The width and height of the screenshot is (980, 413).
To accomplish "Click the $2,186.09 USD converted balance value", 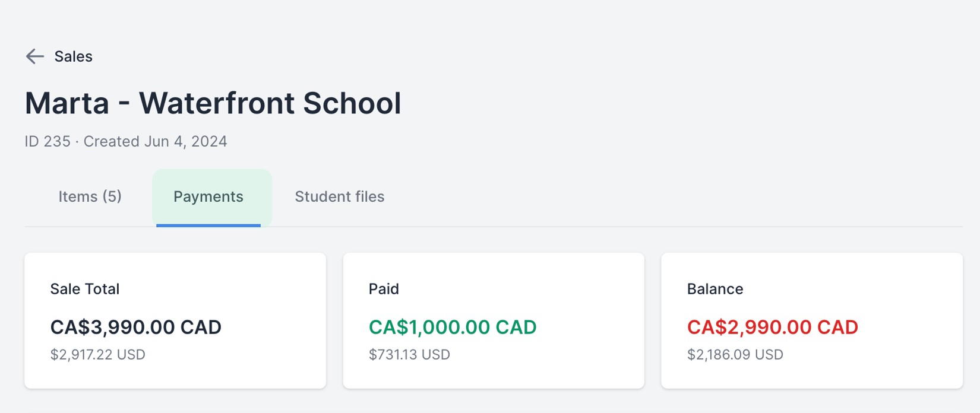I will (x=735, y=354).
